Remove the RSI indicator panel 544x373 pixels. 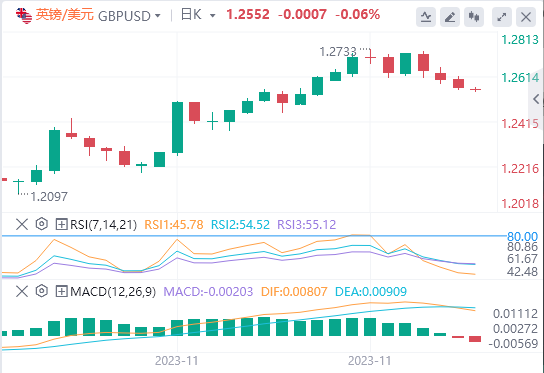pos(22,224)
